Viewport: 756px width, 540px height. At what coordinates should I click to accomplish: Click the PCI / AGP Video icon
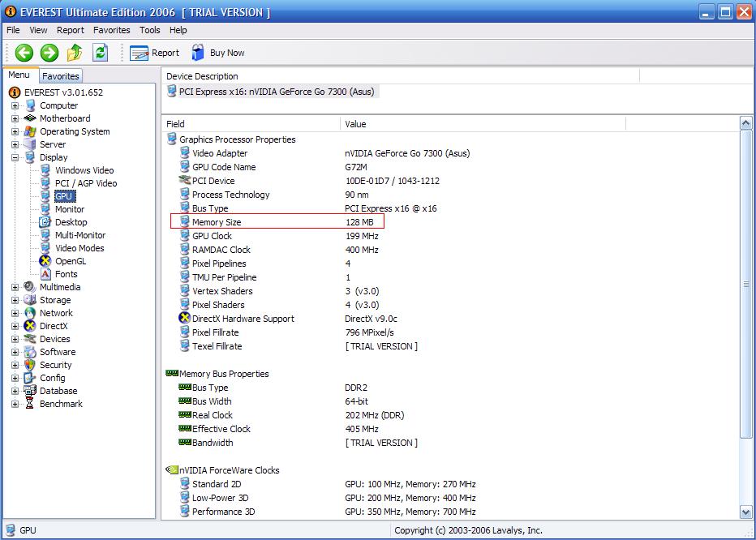45,183
